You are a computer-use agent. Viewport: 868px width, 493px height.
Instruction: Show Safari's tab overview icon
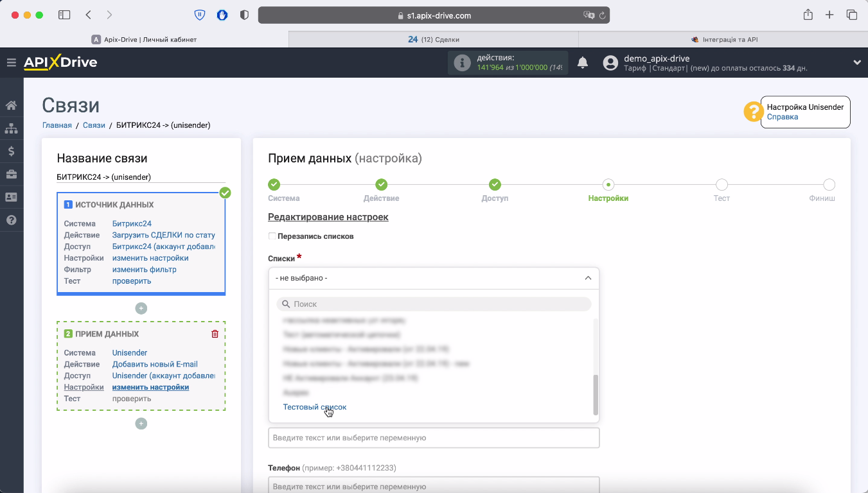pyautogui.click(x=852, y=15)
